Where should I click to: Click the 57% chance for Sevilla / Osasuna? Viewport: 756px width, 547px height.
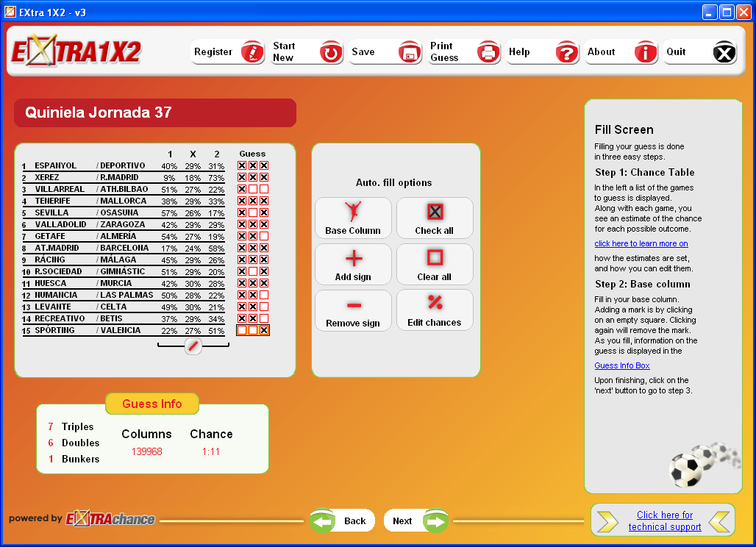169,213
